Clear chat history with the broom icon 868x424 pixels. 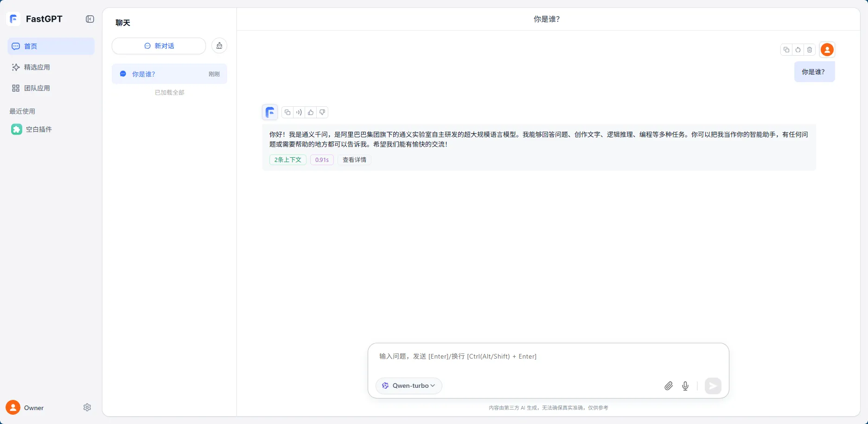tap(219, 45)
